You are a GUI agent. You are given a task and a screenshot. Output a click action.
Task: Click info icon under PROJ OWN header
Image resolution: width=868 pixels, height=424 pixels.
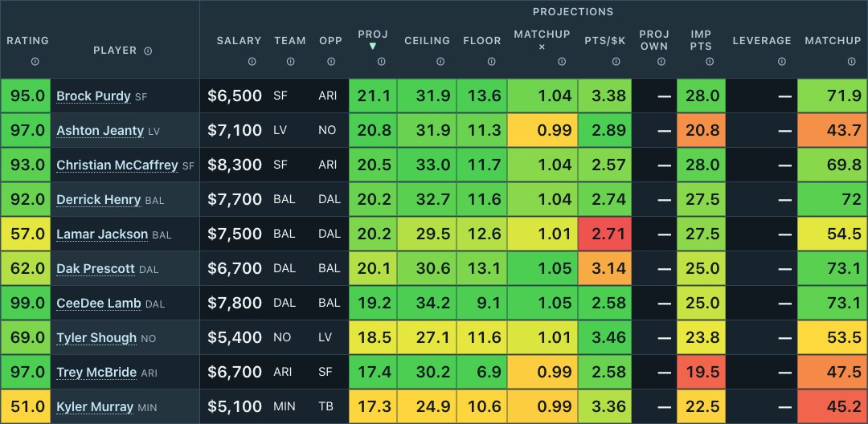pos(661,62)
